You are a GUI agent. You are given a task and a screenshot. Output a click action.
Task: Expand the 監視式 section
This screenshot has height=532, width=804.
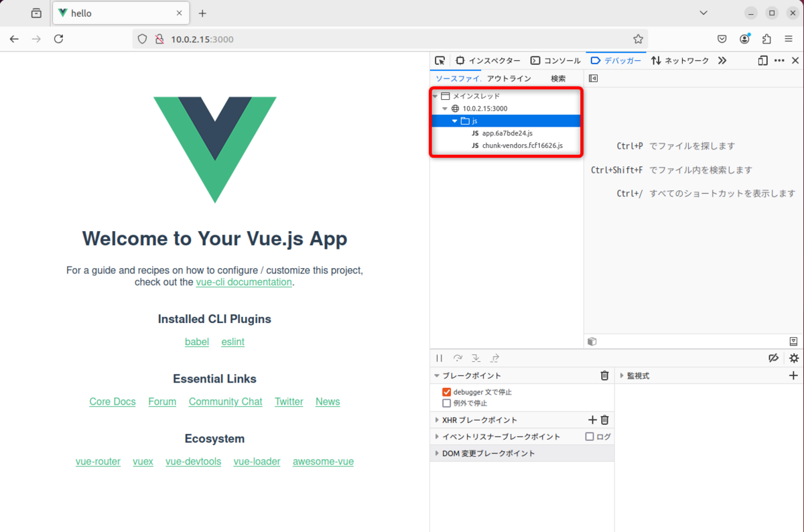[622, 376]
